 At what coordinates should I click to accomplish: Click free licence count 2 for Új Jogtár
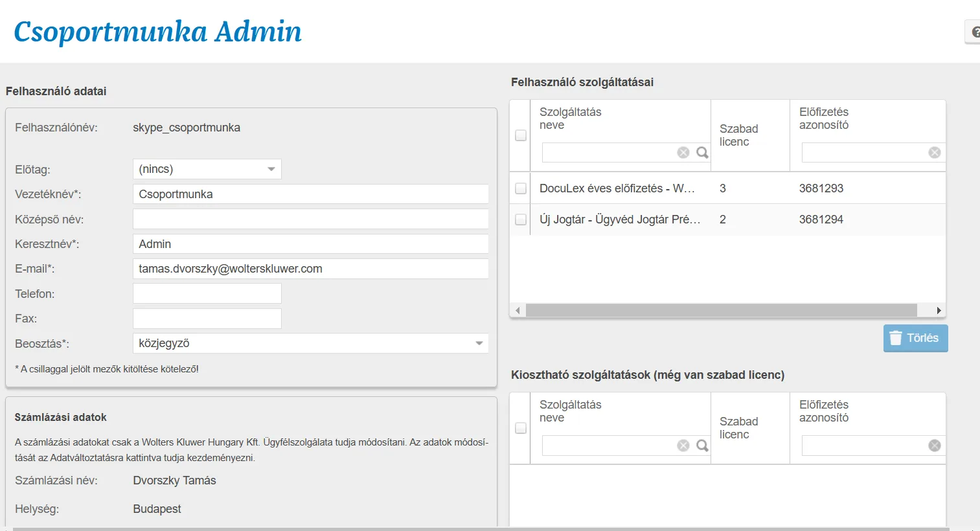pos(723,220)
